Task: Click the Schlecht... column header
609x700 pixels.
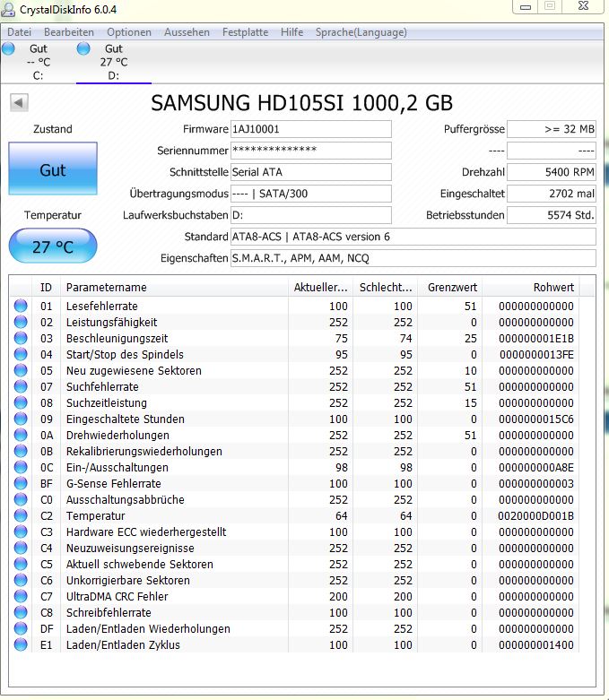Action: pos(385,287)
